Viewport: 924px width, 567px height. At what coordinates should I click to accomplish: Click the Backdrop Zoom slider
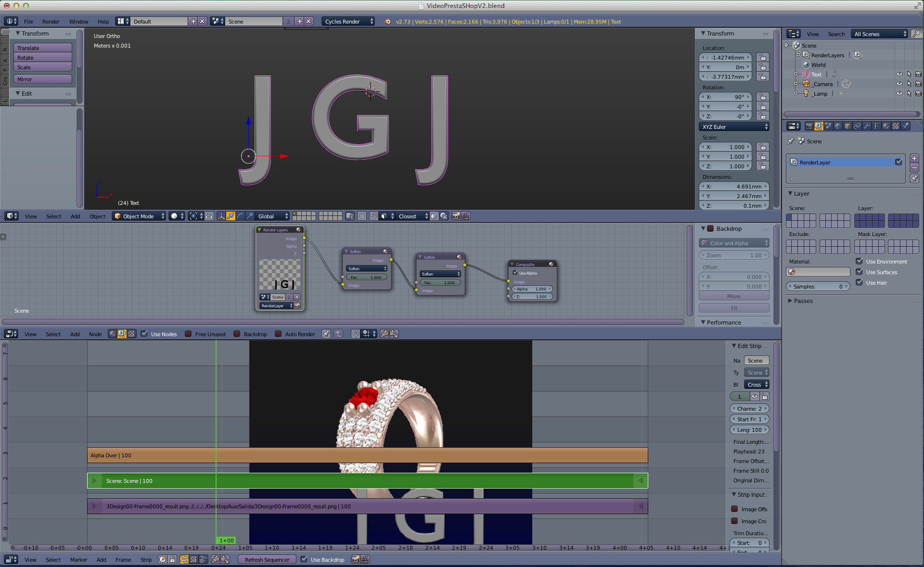point(733,255)
